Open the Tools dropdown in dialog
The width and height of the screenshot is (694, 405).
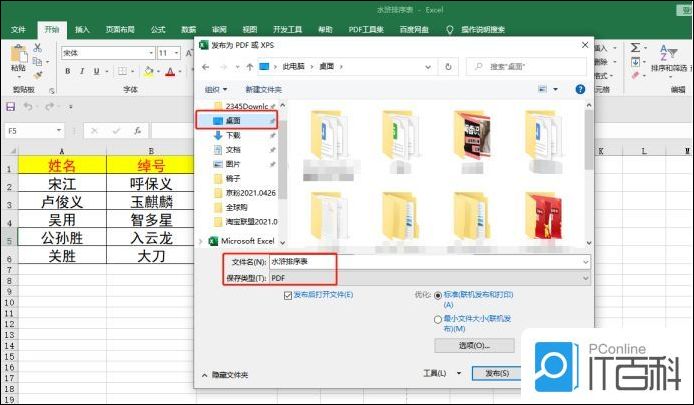tap(442, 374)
